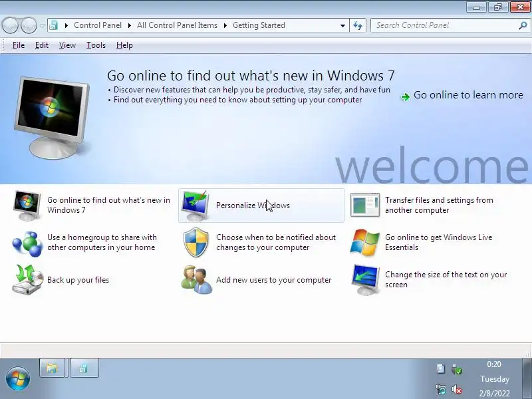532x399 pixels.
Task: Click the network tray icon
Action: click(440, 389)
